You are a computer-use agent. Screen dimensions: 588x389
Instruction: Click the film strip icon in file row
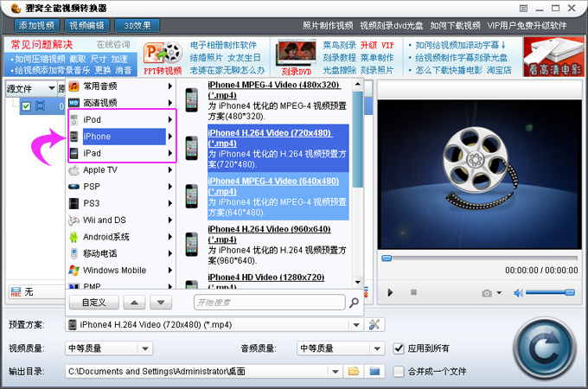tap(41, 106)
